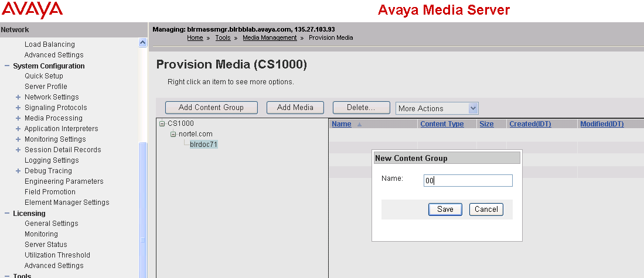Cancel the New Content Group dialog
The height and width of the screenshot is (278, 644).
pos(486,209)
